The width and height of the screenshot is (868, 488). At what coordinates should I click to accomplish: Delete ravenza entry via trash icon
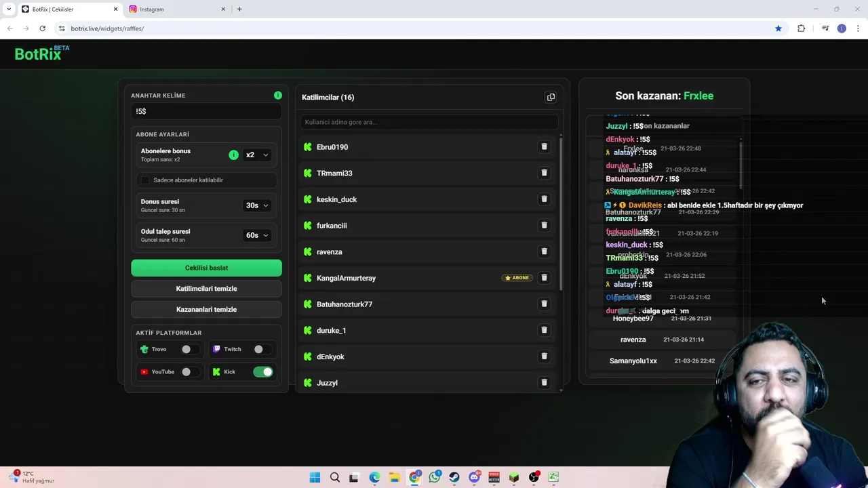pyautogui.click(x=544, y=251)
